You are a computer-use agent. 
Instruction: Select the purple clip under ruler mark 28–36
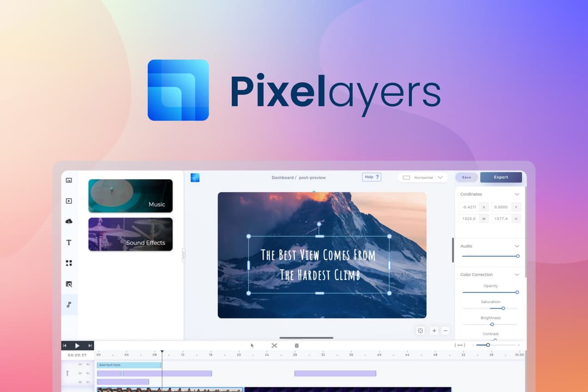point(335,373)
